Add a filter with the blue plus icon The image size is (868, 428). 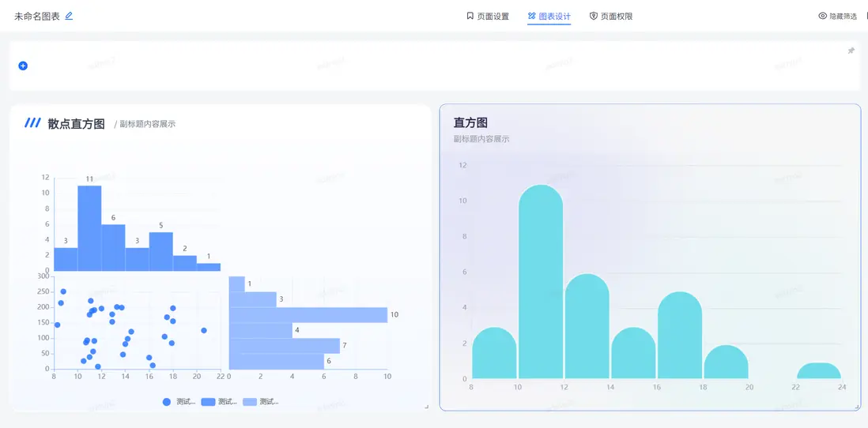tap(23, 66)
